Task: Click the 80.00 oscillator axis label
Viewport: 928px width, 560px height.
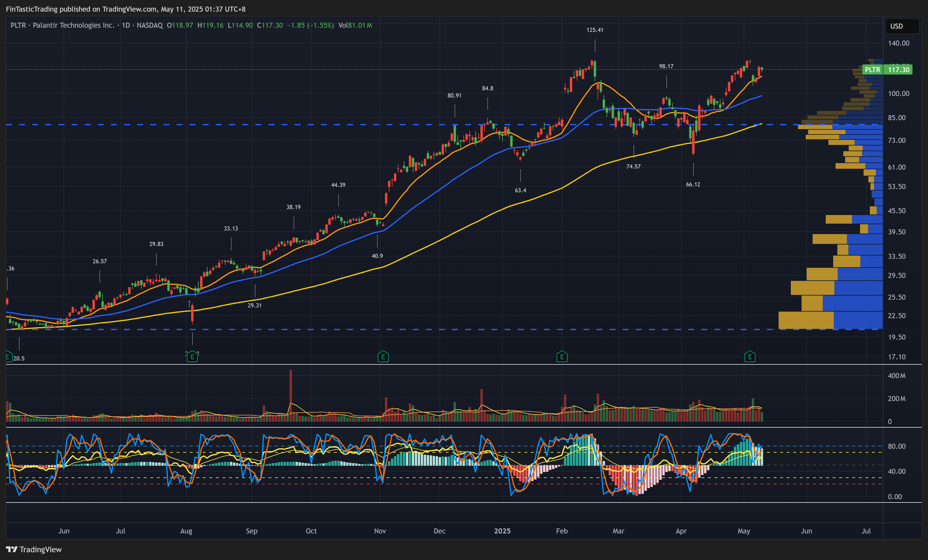Action: [x=897, y=446]
